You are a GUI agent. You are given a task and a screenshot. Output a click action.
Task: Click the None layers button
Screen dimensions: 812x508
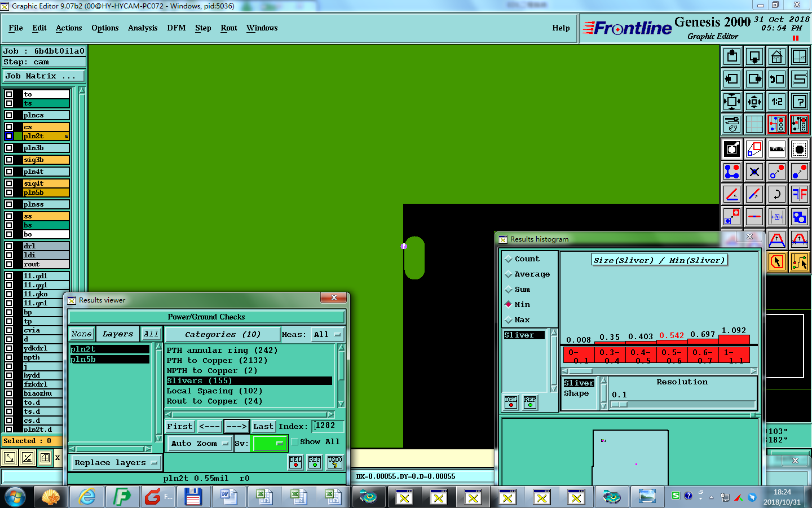coord(81,334)
